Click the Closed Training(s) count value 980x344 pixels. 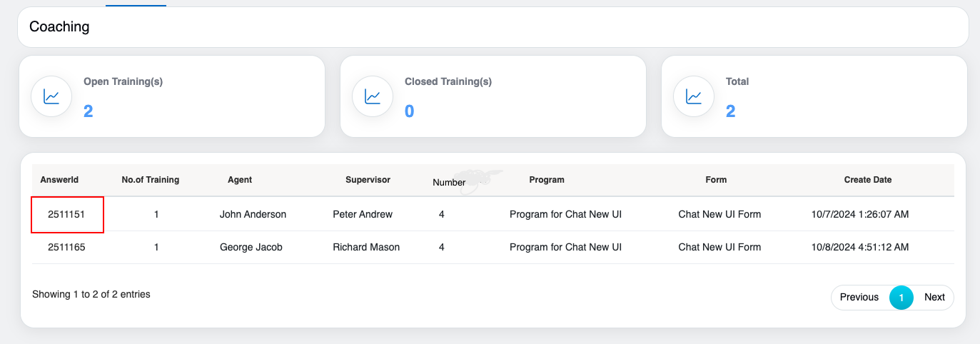[x=410, y=111]
